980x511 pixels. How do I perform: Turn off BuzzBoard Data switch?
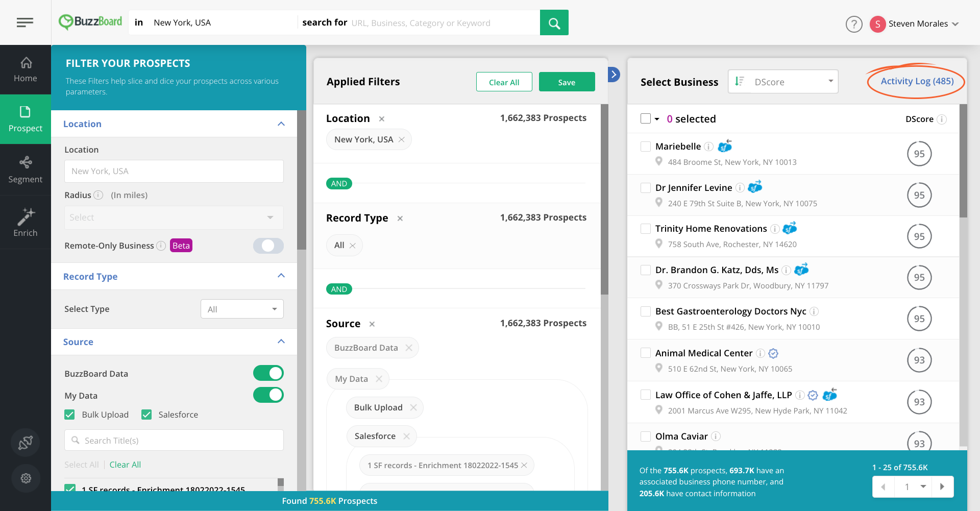[268, 373]
